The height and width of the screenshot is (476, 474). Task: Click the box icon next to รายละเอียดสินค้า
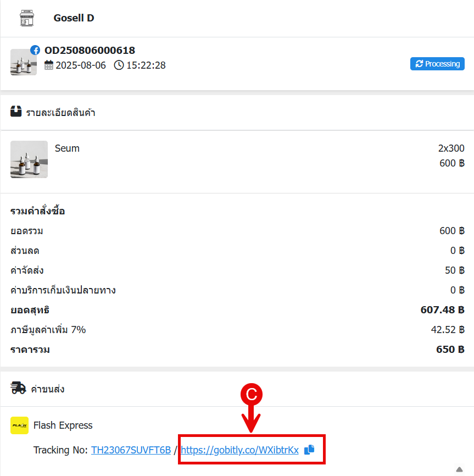click(16, 112)
